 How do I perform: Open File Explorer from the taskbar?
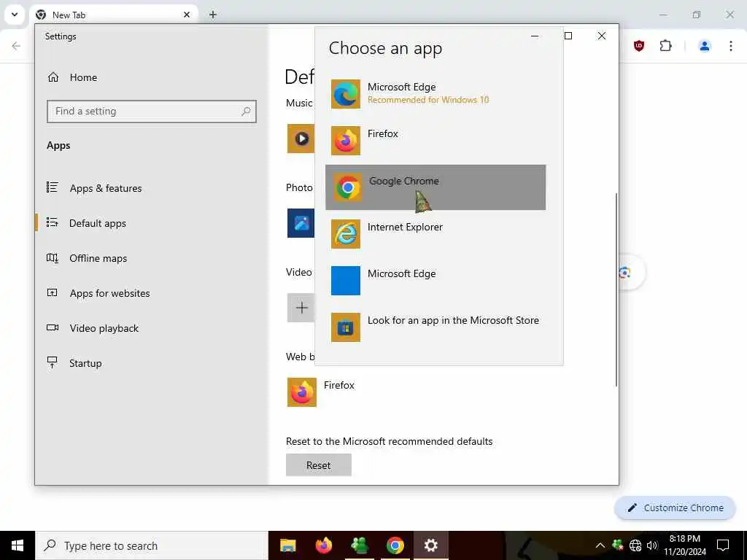pyautogui.click(x=287, y=545)
